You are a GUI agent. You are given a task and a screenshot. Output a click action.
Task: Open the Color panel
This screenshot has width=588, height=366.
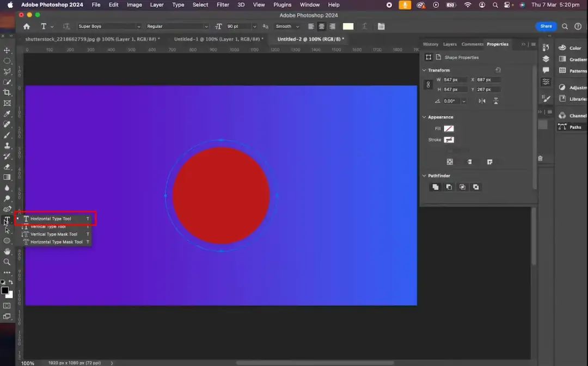(571, 48)
